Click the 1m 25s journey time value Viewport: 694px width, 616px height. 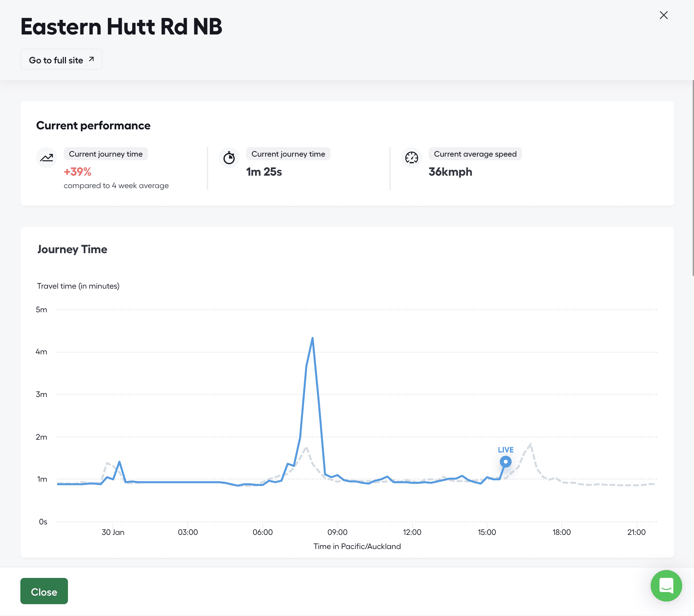pyautogui.click(x=264, y=172)
